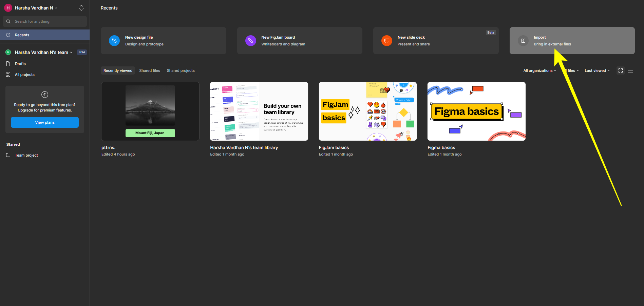Viewport: 644px width, 306px height.
Task: Click the Drafts file icon
Action: pyautogui.click(x=8, y=64)
